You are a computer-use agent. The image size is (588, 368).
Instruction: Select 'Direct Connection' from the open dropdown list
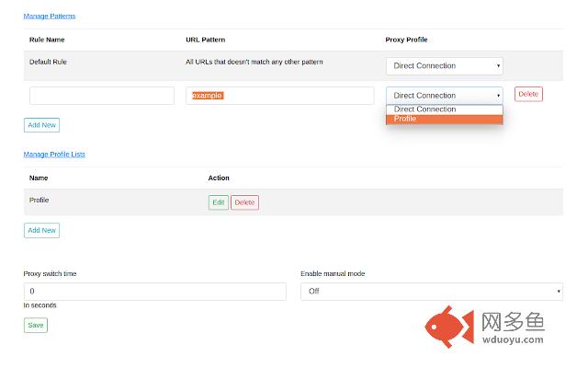pyautogui.click(x=425, y=109)
